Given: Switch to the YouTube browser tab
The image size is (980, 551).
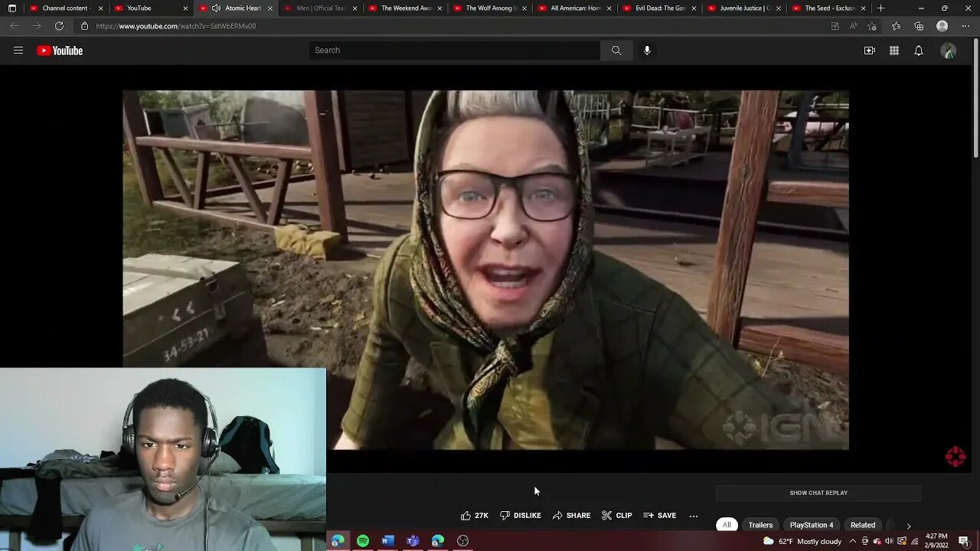Looking at the screenshot, I should click(149, 8).
